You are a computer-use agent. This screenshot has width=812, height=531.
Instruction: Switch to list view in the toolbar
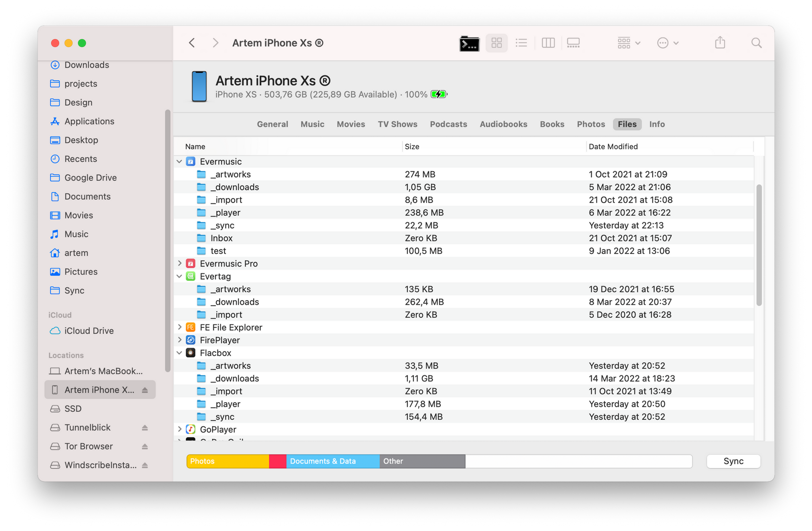pos(521,43)
